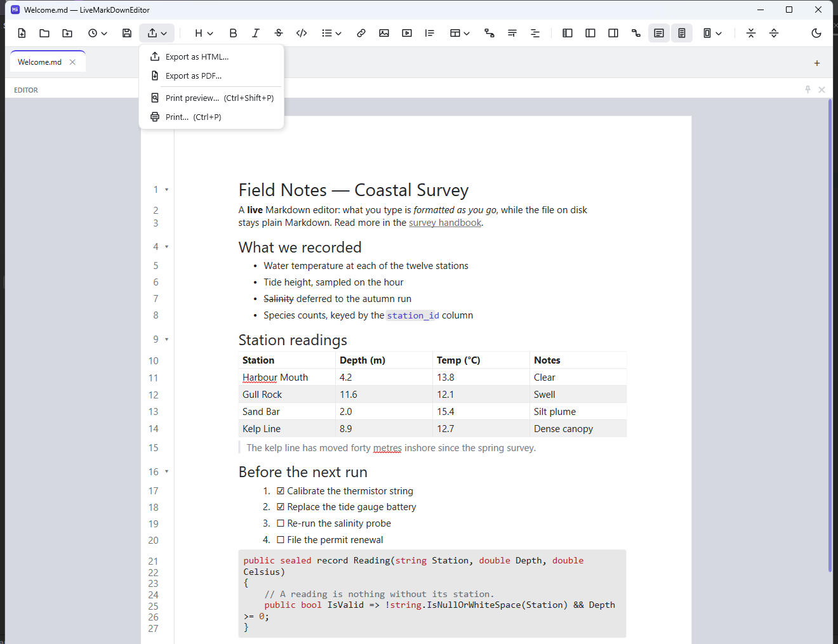838x644 pixels.
Task: Click the center lines toolbar icon
Action: [535, 33]
